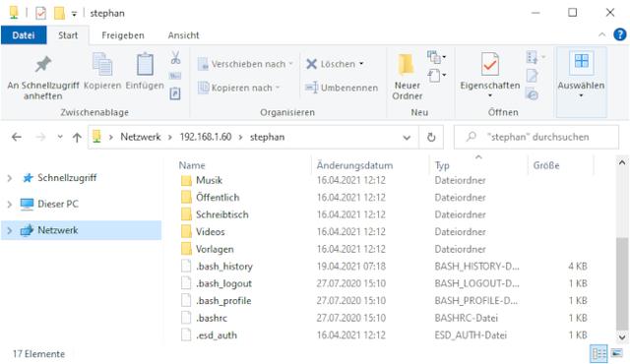Switch to large thumbnails view icon
Viewport: 630px width, 364px height.
click(617, 353)
